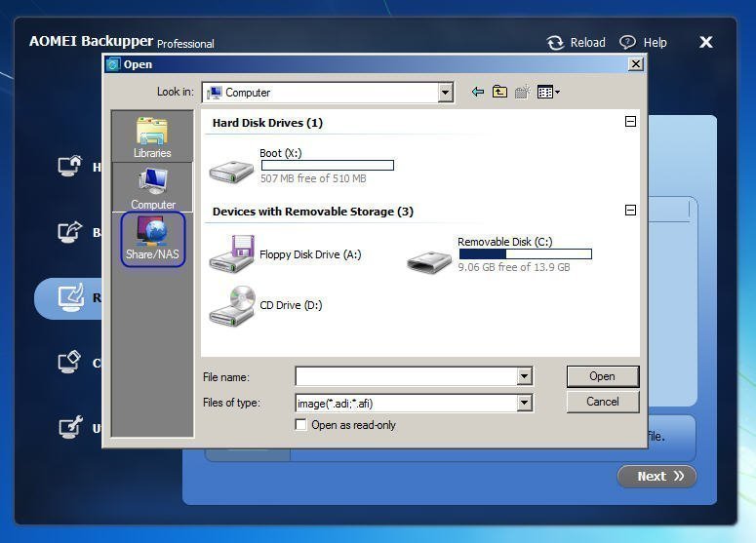Viewport: 756px width, 543px height.
Task: Close the AOMEI Backupper window
Action: 706,42
